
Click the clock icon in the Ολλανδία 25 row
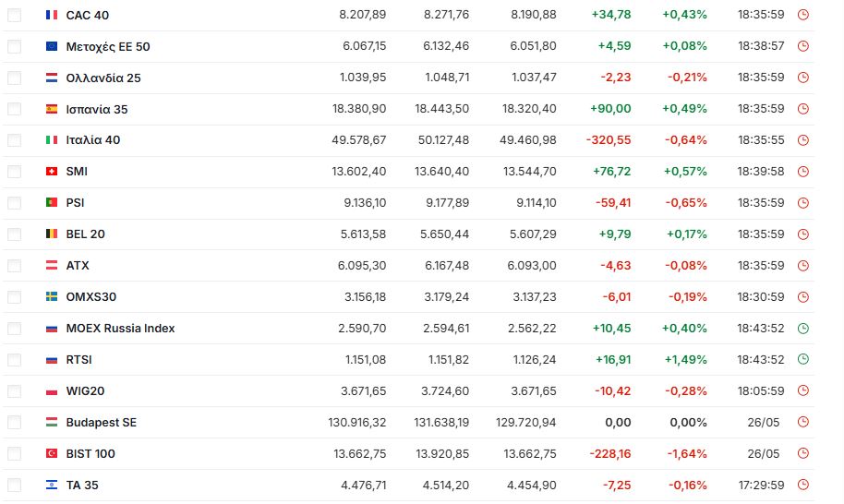point(802,78)
